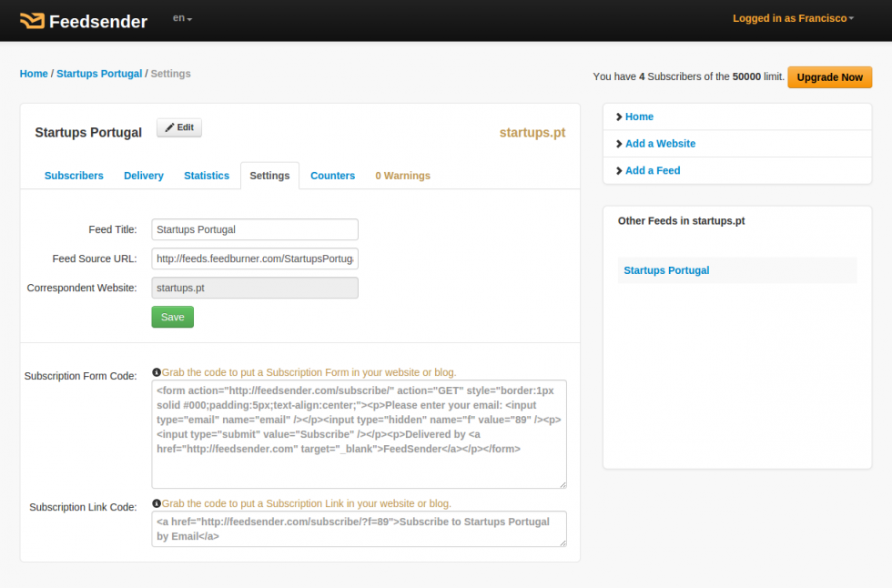View the 0 Warnings tab
The height and width of the screenshot is (588, 892).
click(x=402, y=176)
